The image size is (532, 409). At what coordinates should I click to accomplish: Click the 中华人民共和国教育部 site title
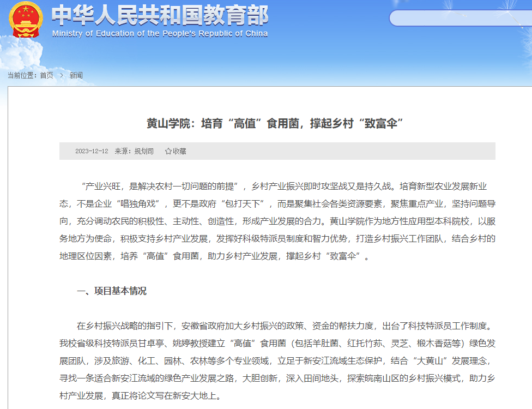pos(160,15)
